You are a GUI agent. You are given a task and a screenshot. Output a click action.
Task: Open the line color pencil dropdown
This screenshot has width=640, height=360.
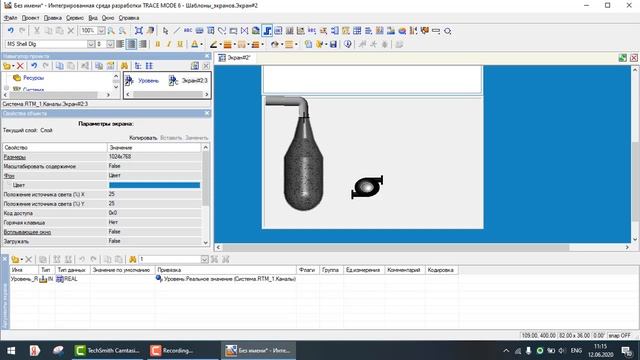point(221,44)
